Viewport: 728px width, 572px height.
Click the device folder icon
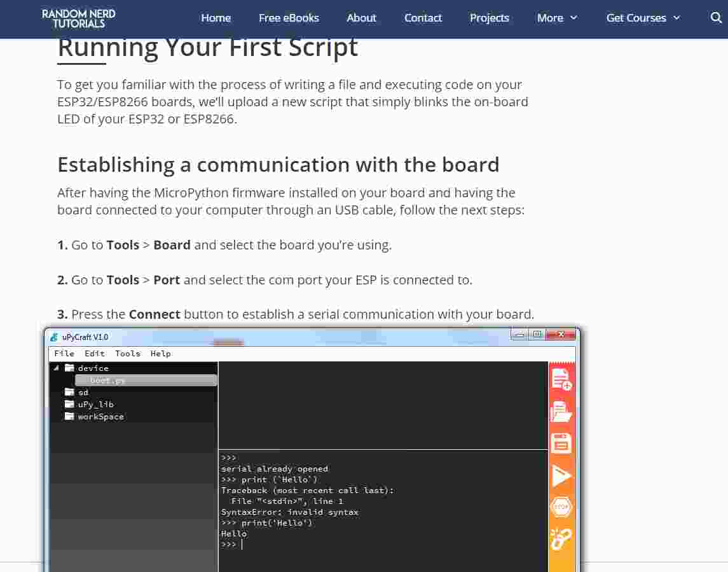click(x=70, y=368)
